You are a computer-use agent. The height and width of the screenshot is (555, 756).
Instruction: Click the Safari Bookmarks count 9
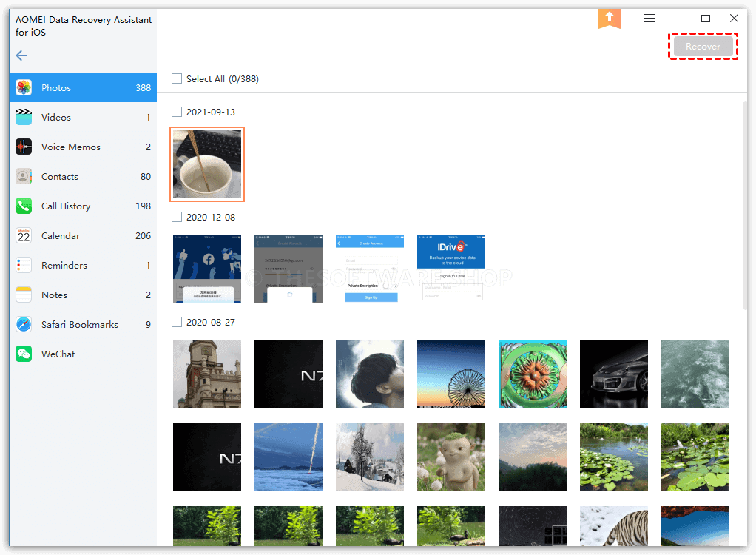tap(148, 325)
